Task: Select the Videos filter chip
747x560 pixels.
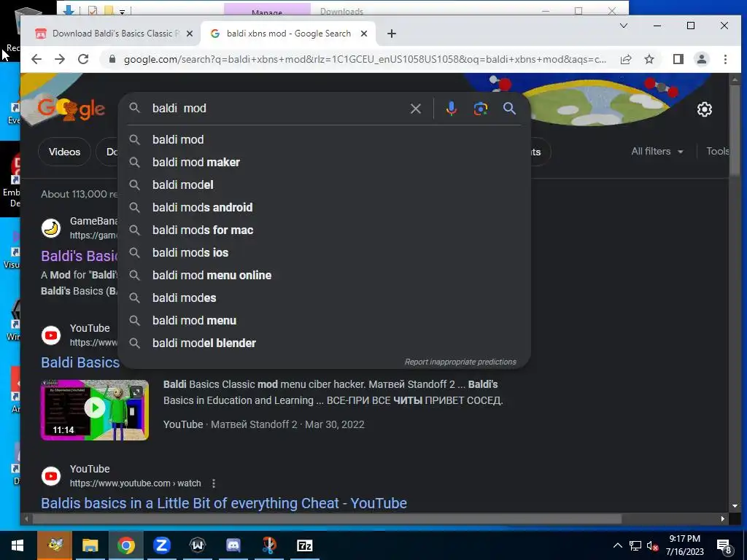Action: point(64,152)
